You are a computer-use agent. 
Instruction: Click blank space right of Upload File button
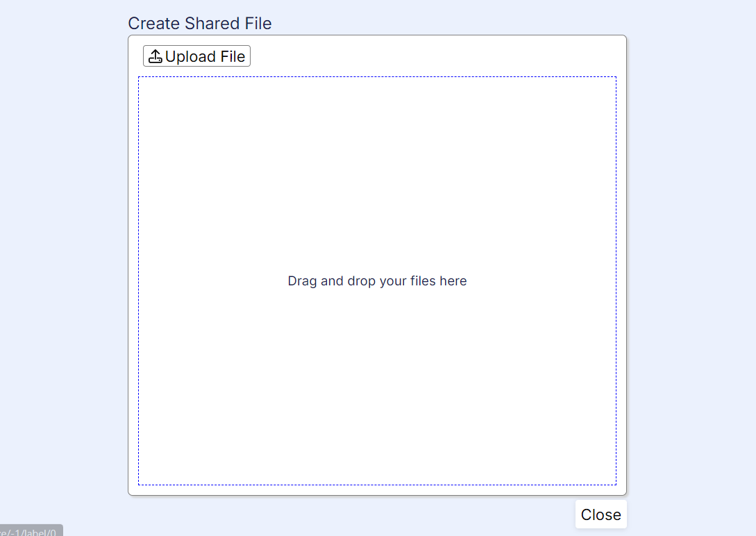click(430, 56)
